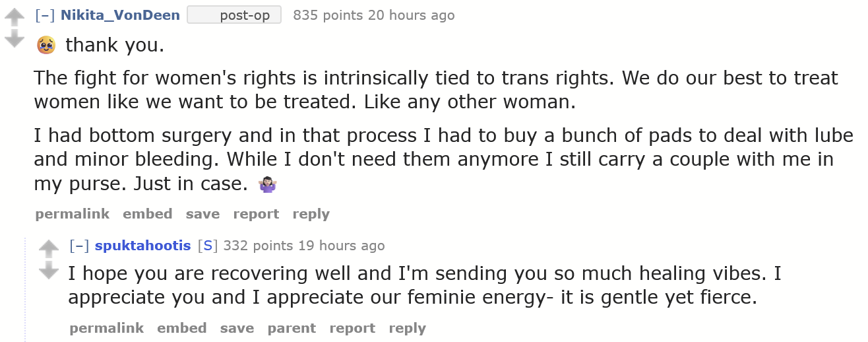Click embed under Nikita_VonDeen's comment

click(x=148, y=214)
